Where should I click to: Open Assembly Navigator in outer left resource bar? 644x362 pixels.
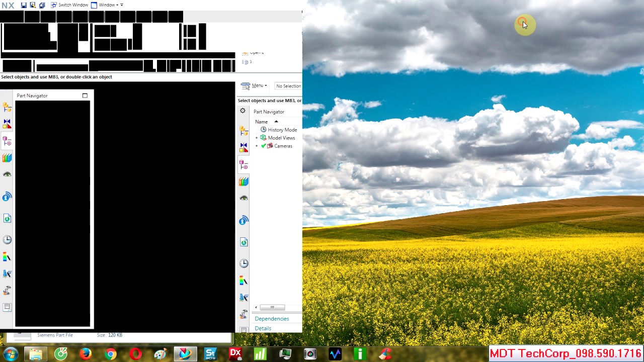click(7, 107)
